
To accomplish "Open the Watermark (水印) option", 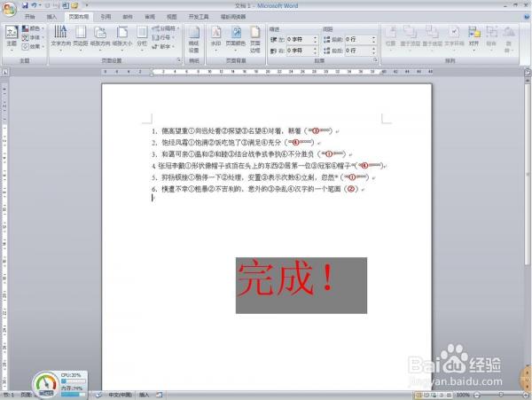I will (x=216, y=35).
